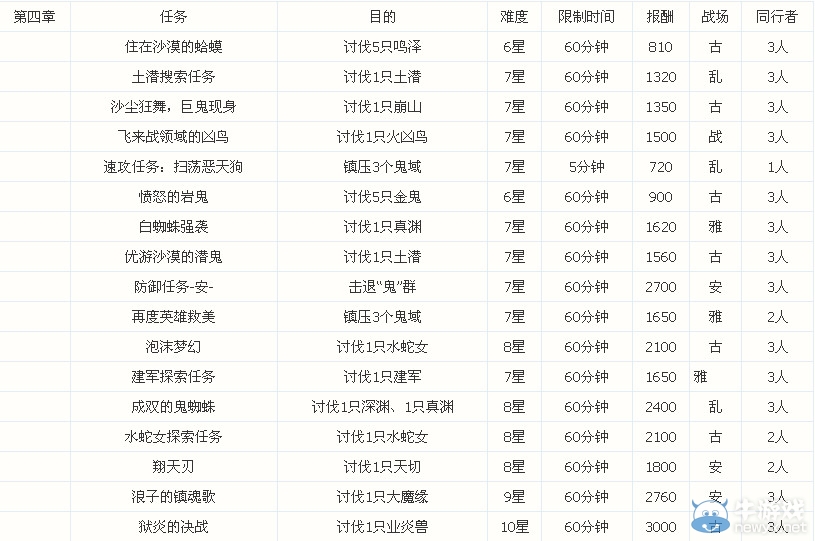Screen dimensions: 815x541
Task: Click the reward value 720
Action: [x=661, y=167]
